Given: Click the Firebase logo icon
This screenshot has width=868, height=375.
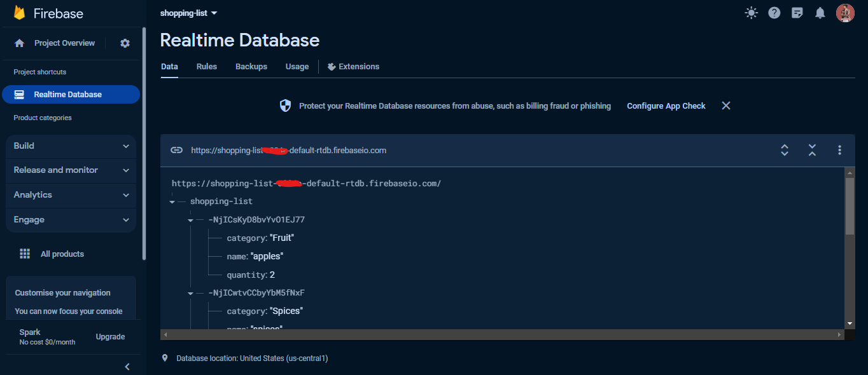Looking at the screenshot, I should 20,13.
